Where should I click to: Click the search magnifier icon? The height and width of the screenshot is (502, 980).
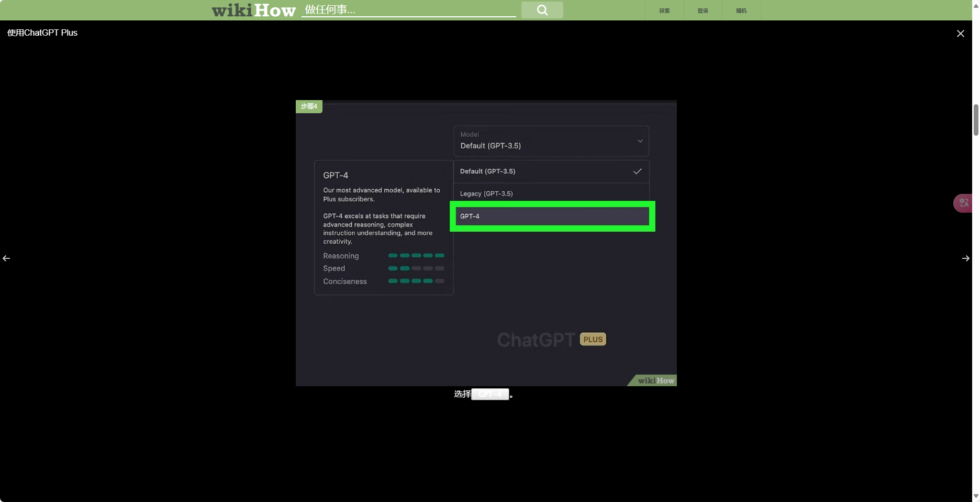[542, 9]
